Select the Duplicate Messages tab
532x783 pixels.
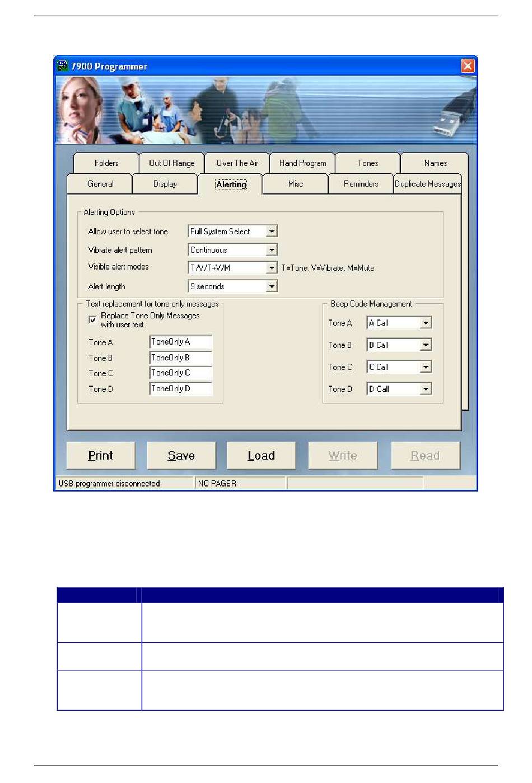[x=428, y=184]
